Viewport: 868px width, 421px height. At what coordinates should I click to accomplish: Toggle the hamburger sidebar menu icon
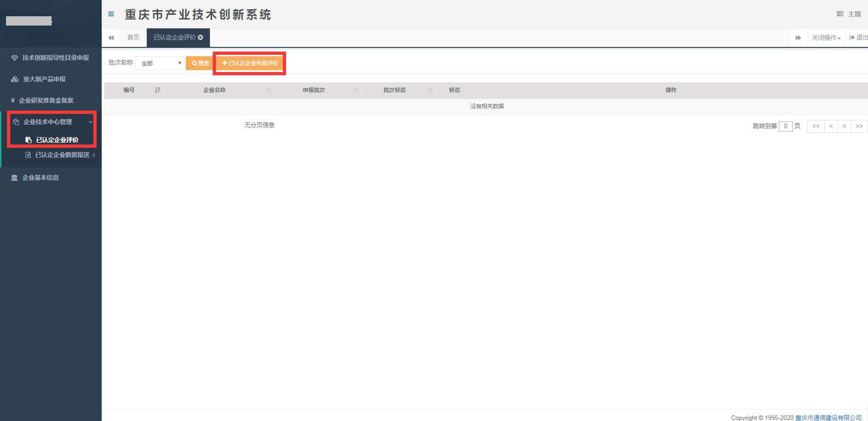[x=111, y=14]
